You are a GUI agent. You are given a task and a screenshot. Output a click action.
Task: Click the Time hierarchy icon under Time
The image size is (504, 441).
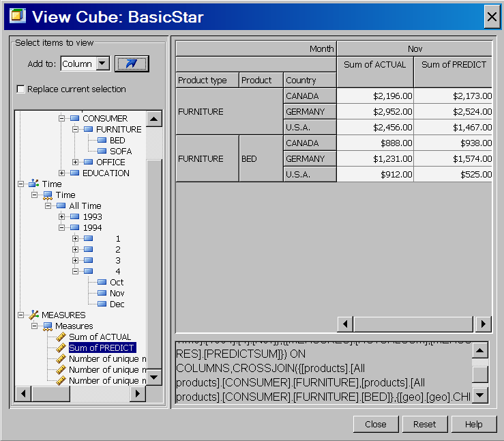point(47,195)
